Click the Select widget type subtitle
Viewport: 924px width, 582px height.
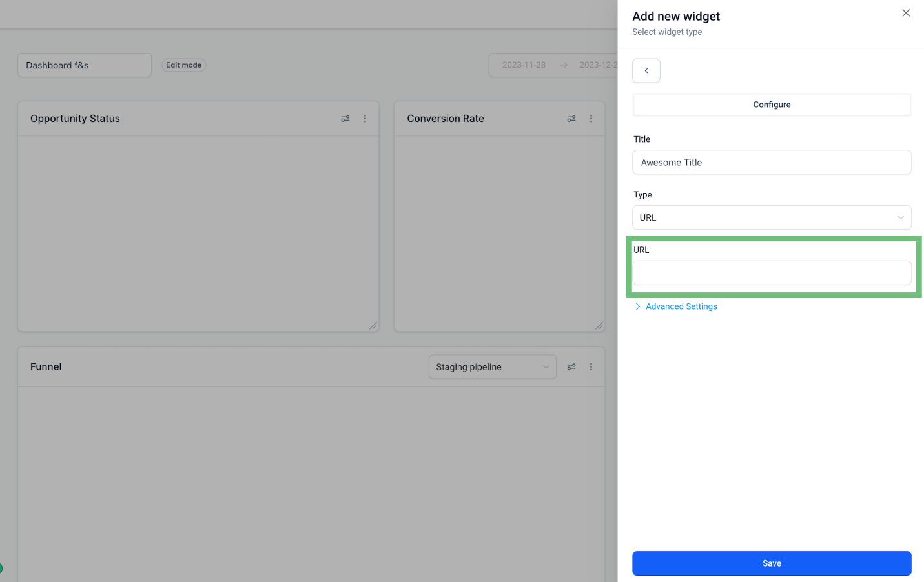(x=667, y=32)
